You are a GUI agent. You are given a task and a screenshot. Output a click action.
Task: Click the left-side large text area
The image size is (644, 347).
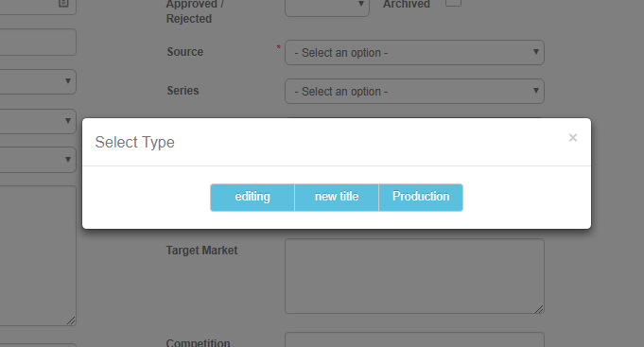38,255
